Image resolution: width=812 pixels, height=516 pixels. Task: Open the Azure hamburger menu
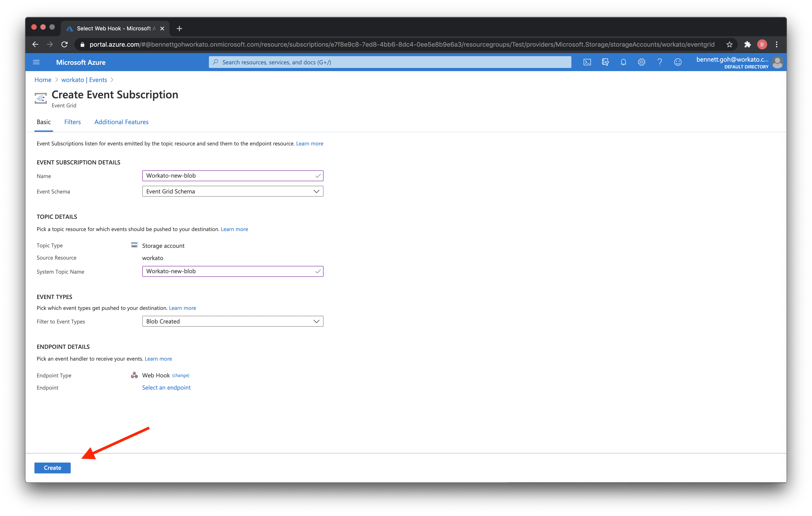point(36,62)
